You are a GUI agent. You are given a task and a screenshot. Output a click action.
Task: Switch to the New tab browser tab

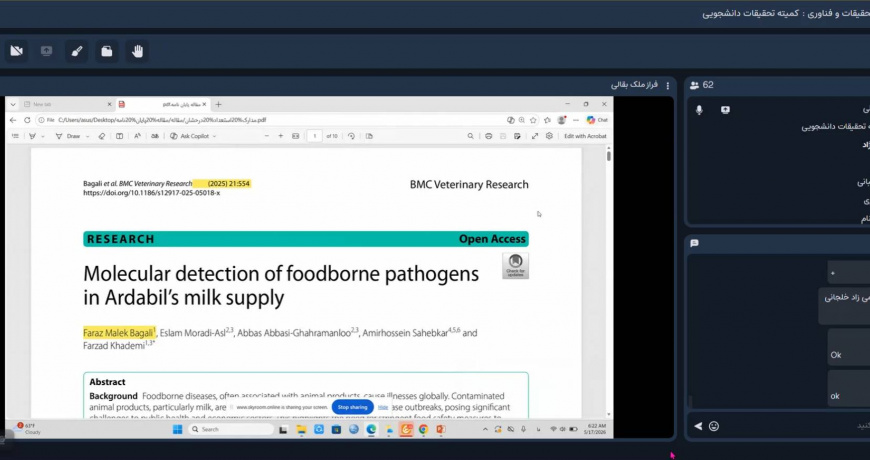pos(67,104)
